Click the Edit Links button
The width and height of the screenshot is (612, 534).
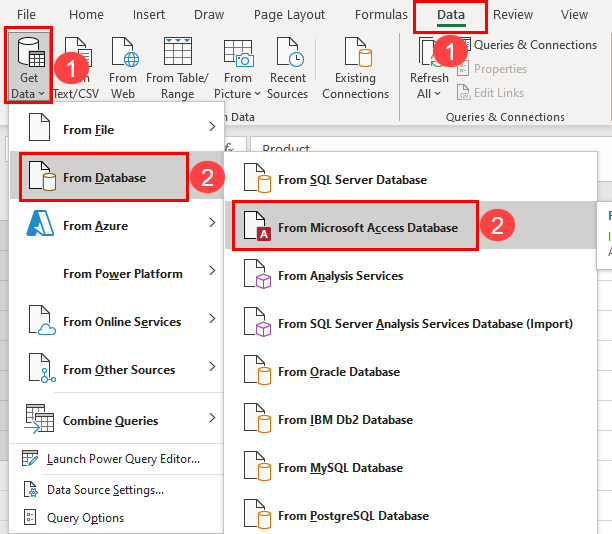pos(491,93)
